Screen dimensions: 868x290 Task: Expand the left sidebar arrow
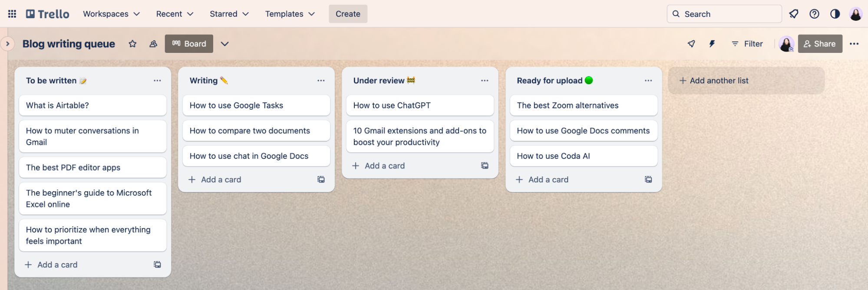coord(7,44)
